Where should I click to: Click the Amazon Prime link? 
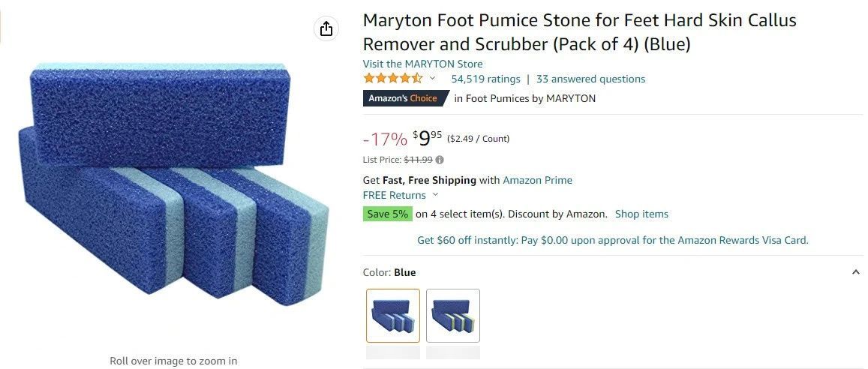tap(537, 180)
